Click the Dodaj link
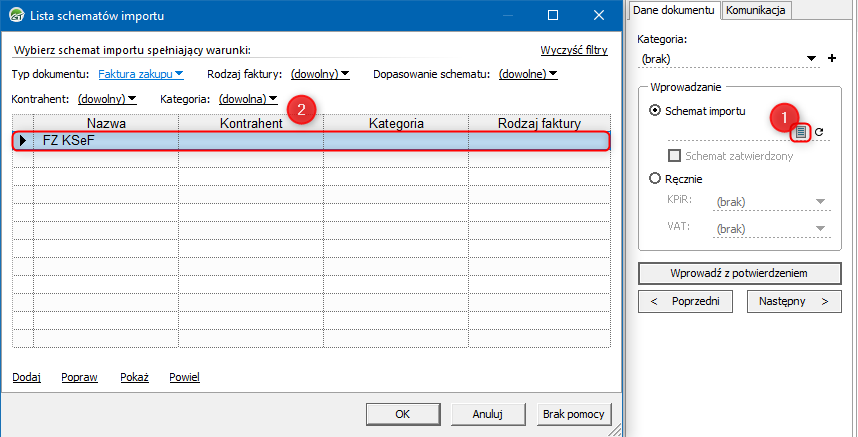 (x=26, y=377)
